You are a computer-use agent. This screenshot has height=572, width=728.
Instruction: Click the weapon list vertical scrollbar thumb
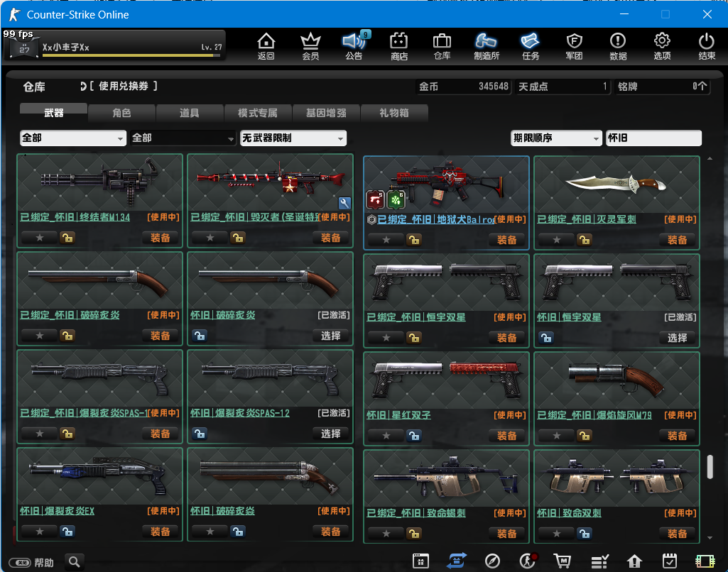(710, 467)
